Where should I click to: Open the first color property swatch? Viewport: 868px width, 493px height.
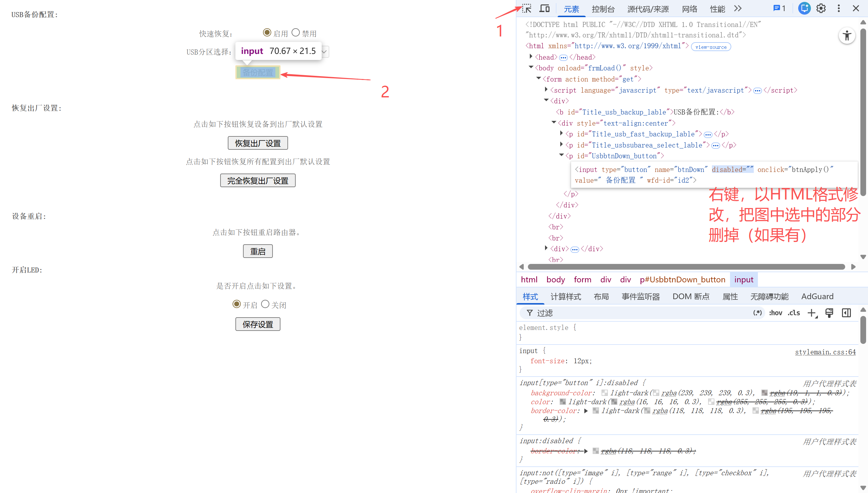coord(562,402)
